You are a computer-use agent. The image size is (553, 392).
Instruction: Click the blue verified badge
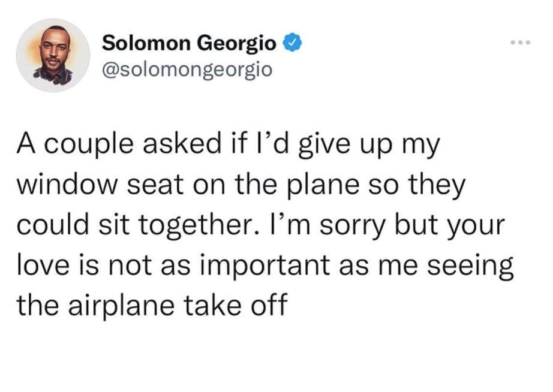(x=289, y=43)
